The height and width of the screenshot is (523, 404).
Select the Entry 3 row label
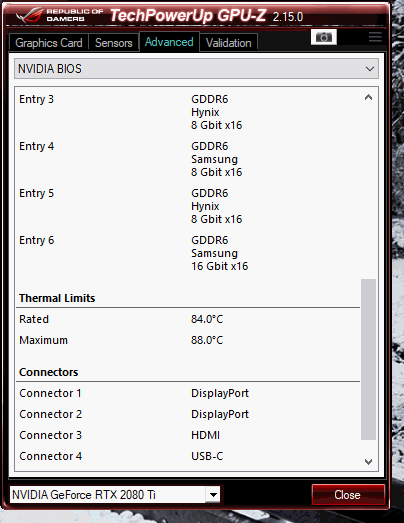click(36, 99)
